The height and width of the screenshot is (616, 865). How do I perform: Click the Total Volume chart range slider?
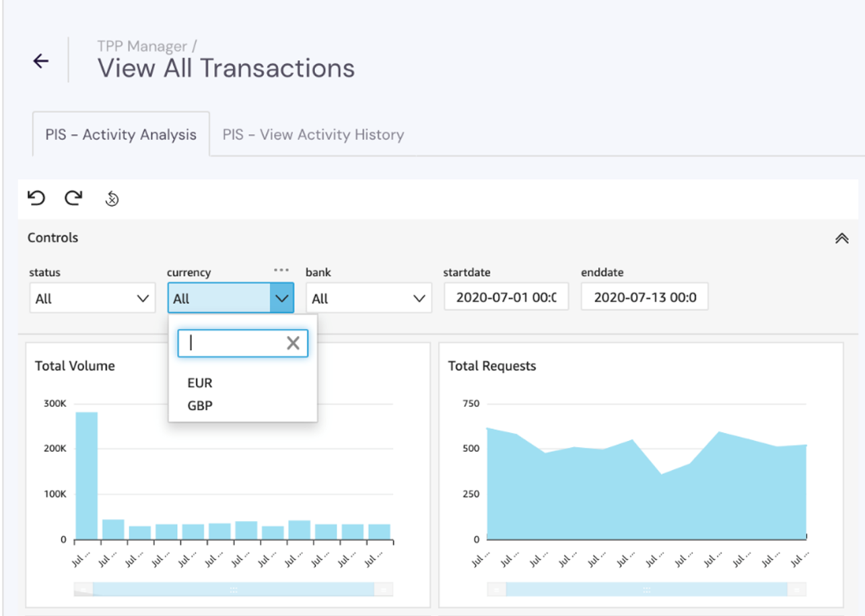pos(234,589)
